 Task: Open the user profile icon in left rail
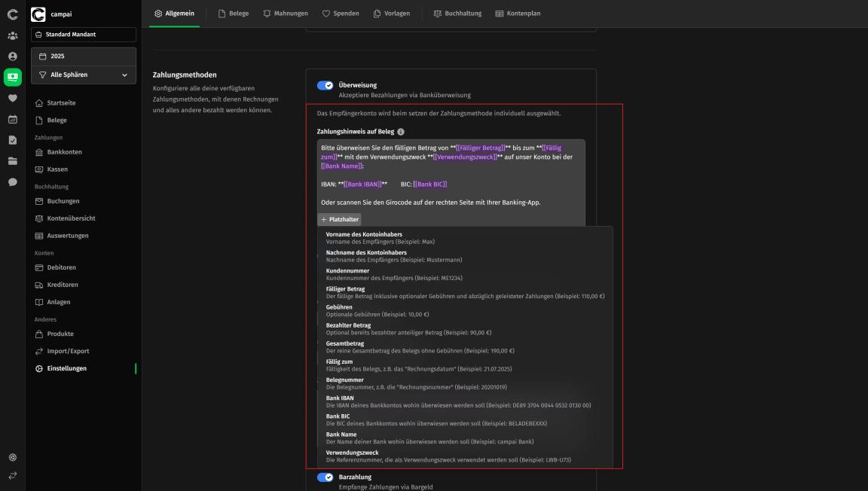pyautogui.click(x=12, y=56)
